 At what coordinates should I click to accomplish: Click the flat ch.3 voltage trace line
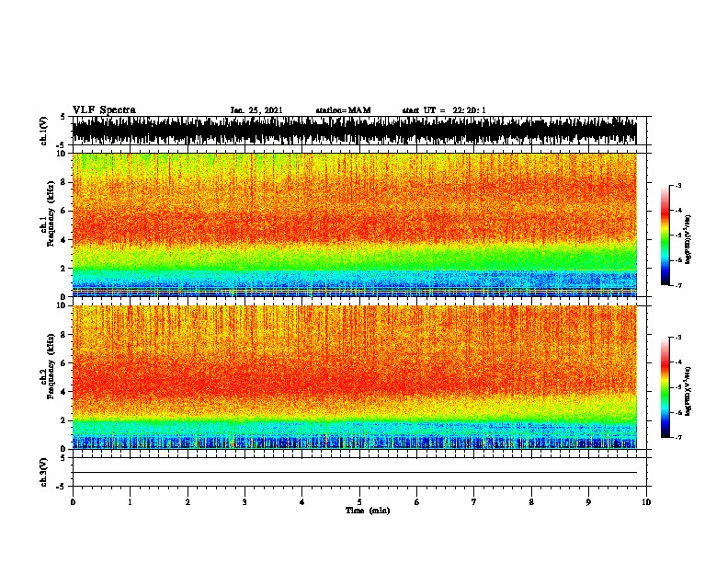coord(355,473)
